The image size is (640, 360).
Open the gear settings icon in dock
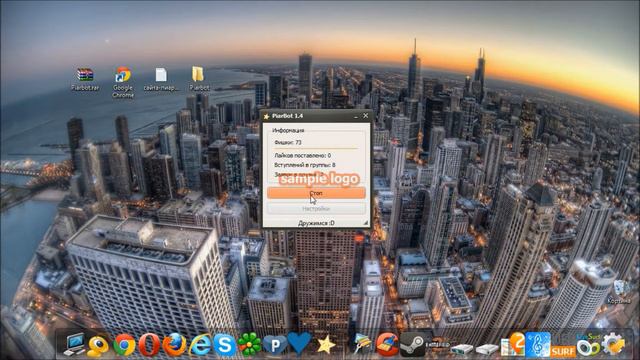pos(613,344)
